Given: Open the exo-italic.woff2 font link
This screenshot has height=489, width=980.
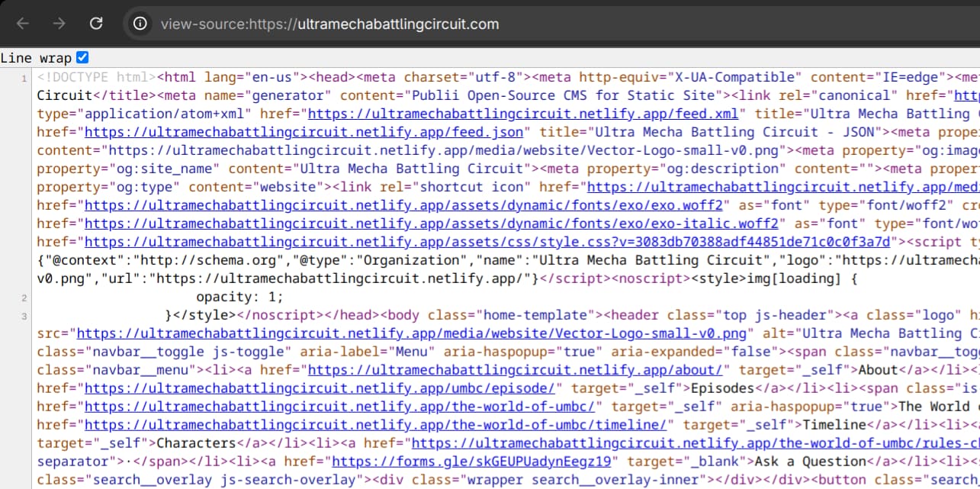Looking at the screenshot, I should 432,224.
